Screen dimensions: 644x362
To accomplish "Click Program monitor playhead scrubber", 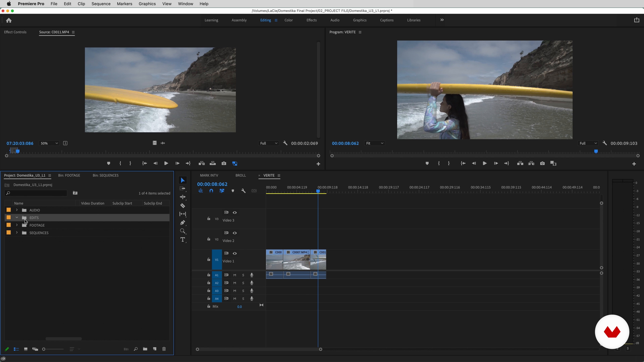I will click(596, 151).
